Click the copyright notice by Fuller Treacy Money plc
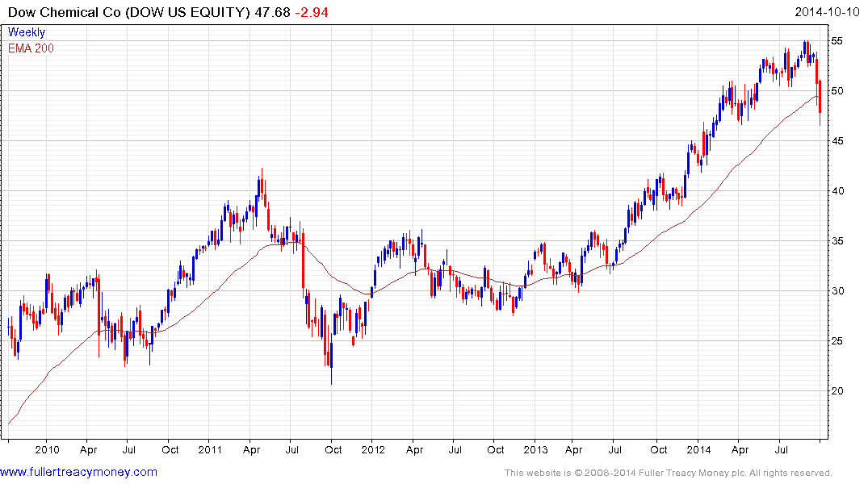Image resolution: width=868 pixels, height=484 pixels. tap(669, 473)
